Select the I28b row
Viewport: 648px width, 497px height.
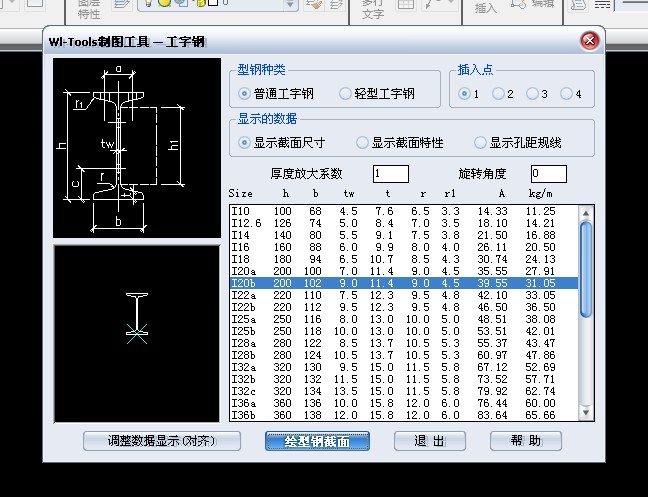tap(403, 355)
